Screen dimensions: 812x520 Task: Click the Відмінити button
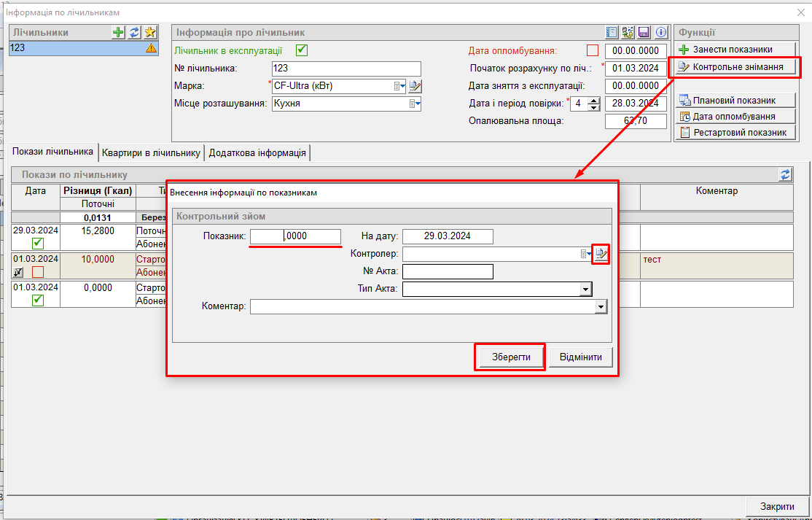pyautogui.click(x=580, y=357)
